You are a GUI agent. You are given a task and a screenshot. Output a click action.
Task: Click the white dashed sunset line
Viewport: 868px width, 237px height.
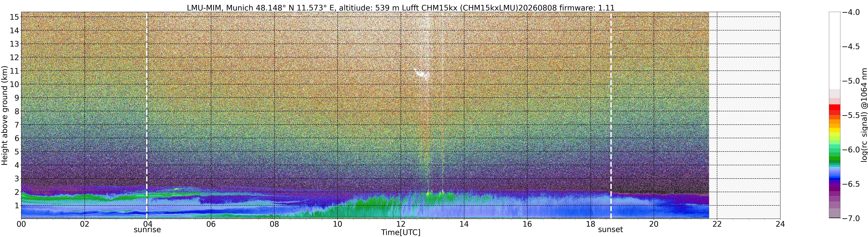[611, 115]
